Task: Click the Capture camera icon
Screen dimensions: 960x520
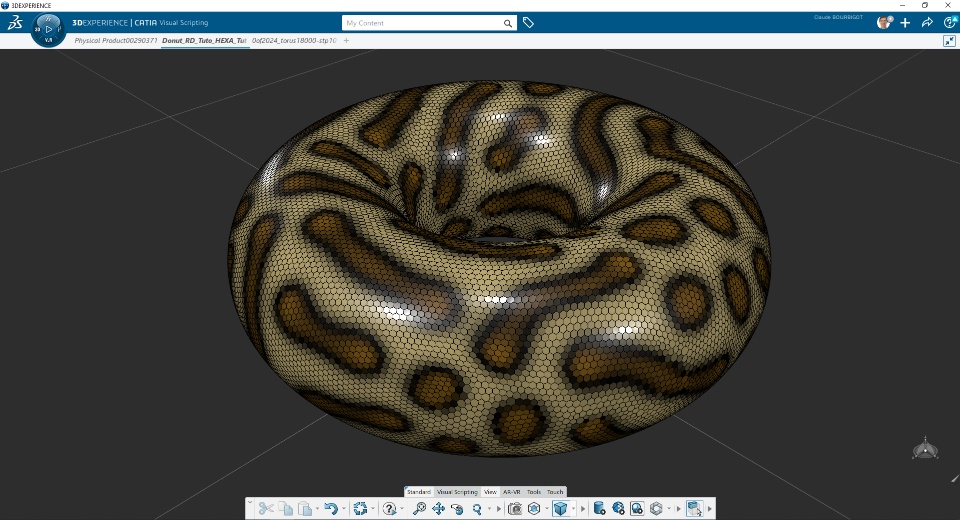Action: 515,508
